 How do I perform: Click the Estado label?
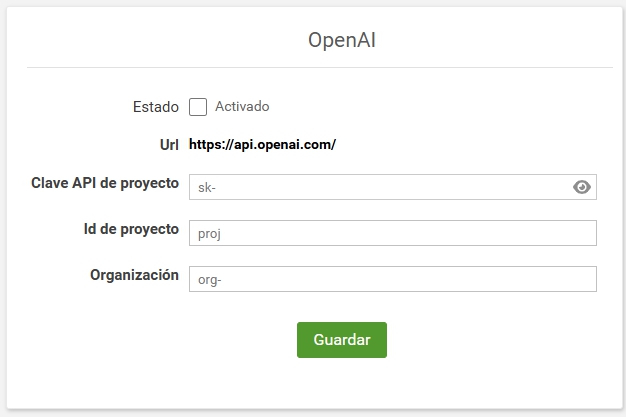(155, 107)
